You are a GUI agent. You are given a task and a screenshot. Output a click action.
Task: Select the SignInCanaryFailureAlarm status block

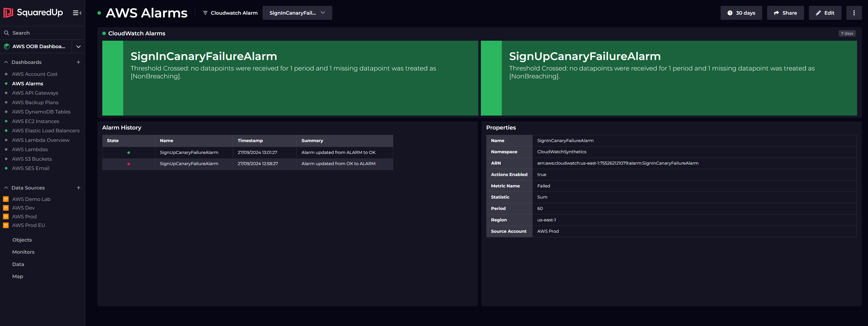(x=290, y=78)
